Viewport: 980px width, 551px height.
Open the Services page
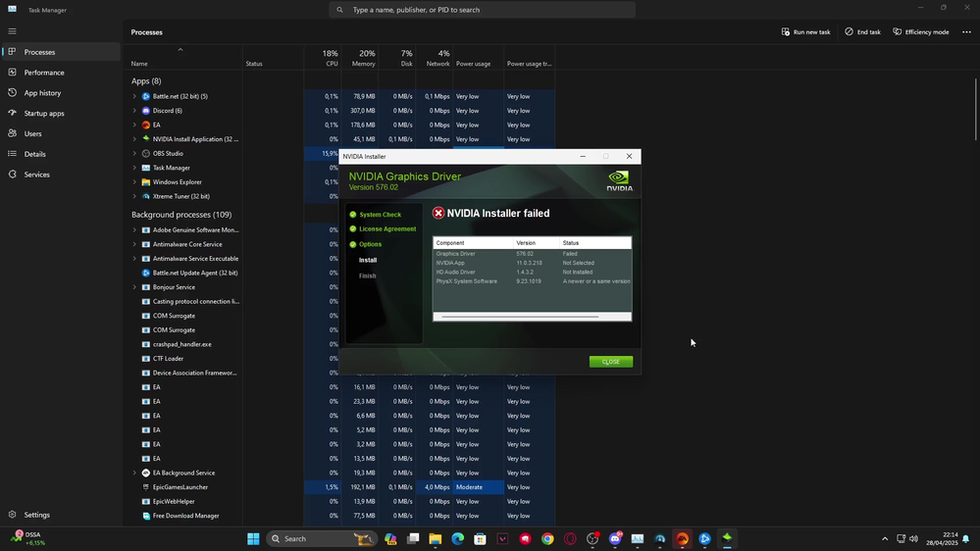point(61,175)
